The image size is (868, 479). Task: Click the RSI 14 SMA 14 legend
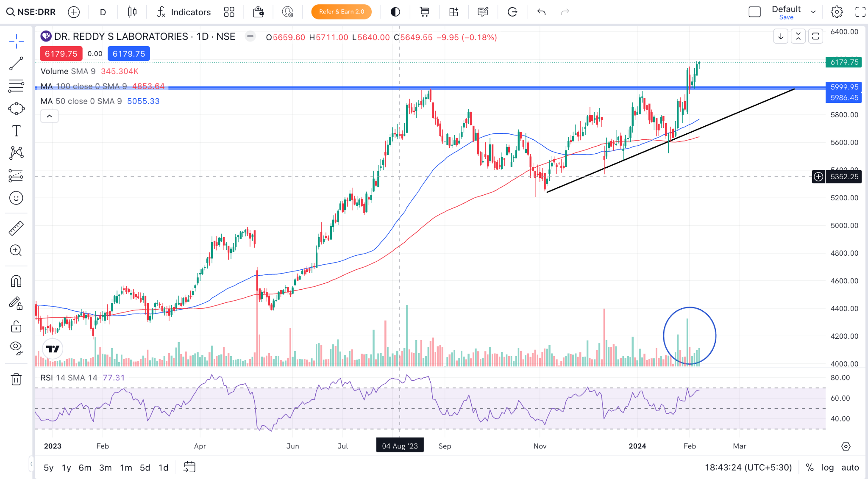tap(83, 378)
